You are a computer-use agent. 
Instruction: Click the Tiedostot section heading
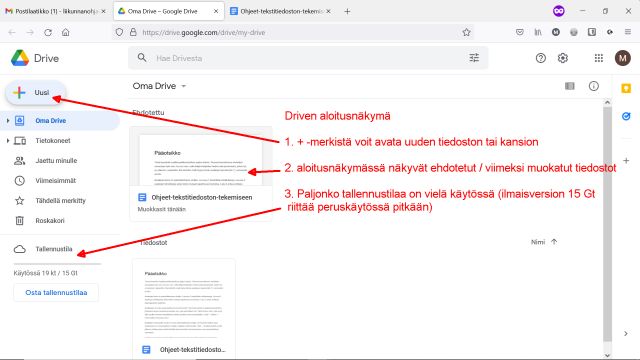(x=153, y=243)
